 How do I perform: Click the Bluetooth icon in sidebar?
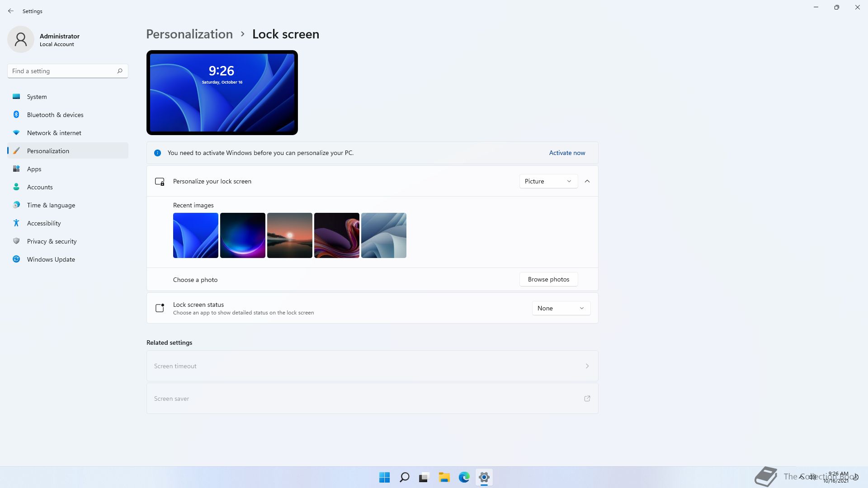tap(16, 114)
